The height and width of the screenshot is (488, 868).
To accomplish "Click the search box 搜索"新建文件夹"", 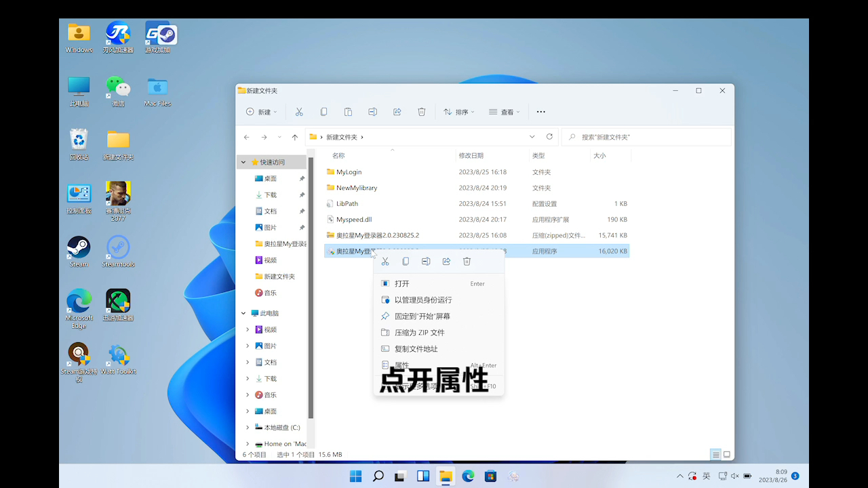I will point(646,137).
